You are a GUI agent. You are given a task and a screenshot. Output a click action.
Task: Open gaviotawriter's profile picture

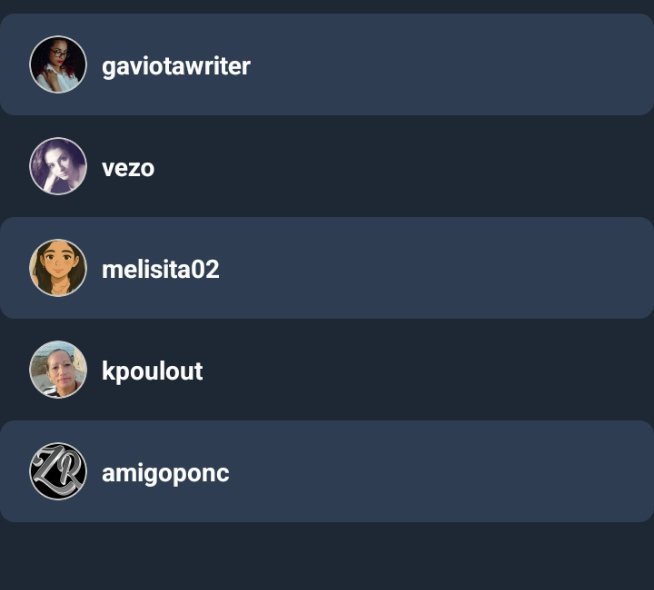(58, 64)
